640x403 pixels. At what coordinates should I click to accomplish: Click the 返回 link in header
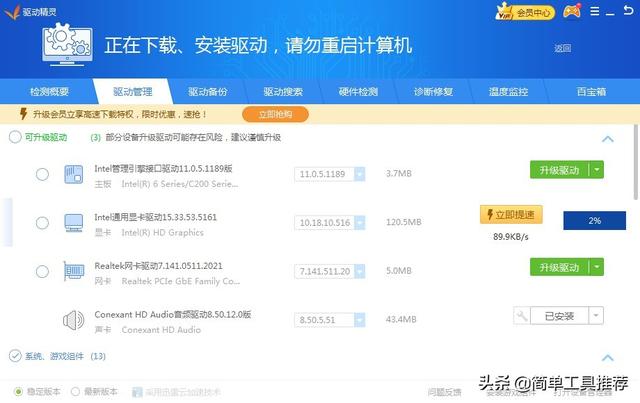(562, 48)
